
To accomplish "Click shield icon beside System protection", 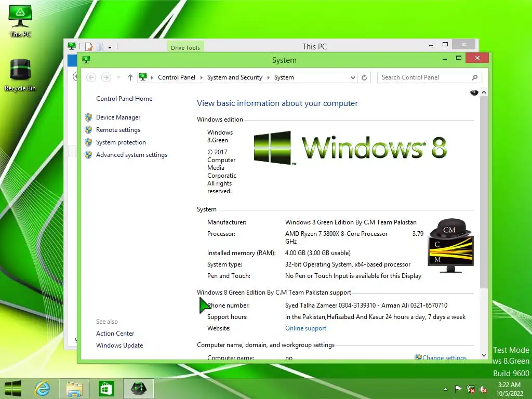I will tap(88, 142).
